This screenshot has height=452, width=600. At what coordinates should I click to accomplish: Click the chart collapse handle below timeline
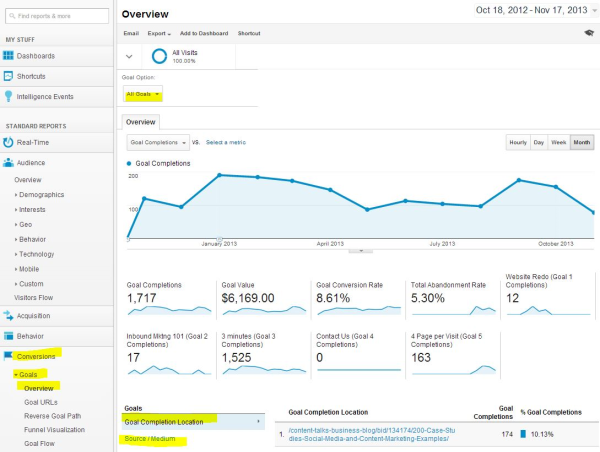click(x=360, y=251)
